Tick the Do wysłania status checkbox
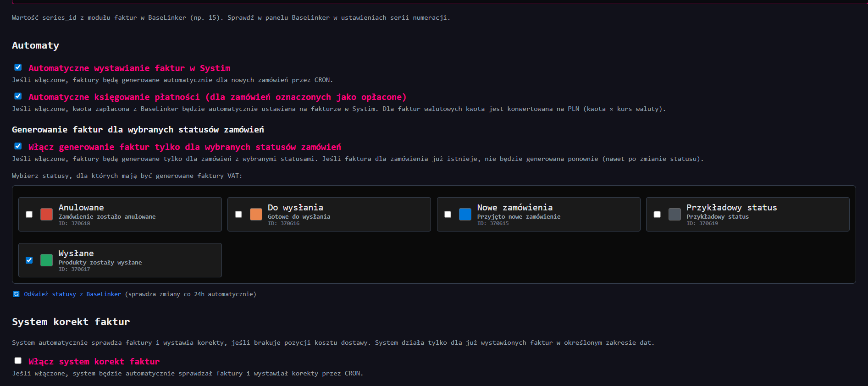Viewport: 868px width, 386px height. coord(238,215)
